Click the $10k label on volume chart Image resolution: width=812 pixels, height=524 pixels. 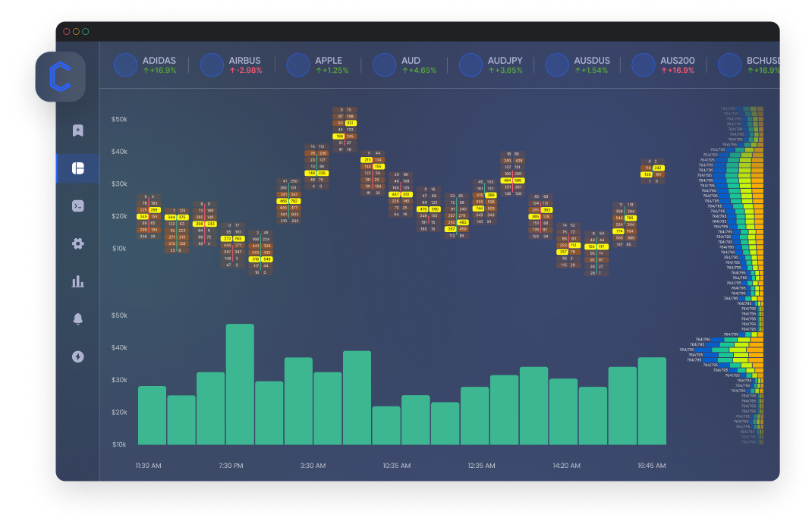coord(119,444)
